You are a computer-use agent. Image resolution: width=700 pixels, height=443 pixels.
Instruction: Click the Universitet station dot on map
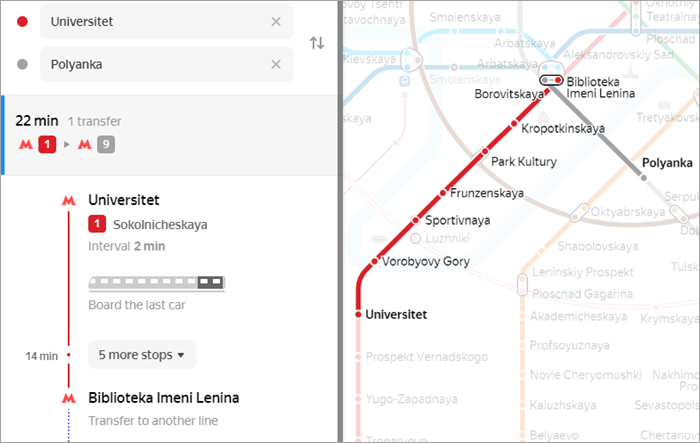click(358, 314)
